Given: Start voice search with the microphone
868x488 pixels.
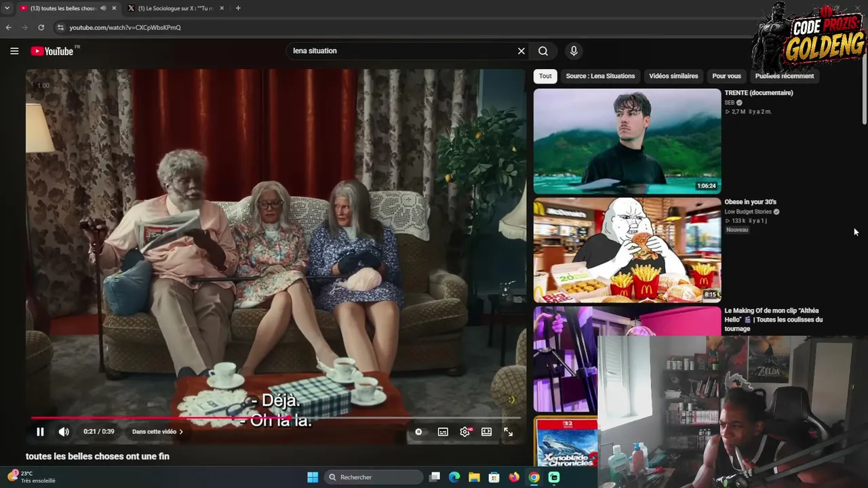Looking at the screenshot, I should 574,51.
